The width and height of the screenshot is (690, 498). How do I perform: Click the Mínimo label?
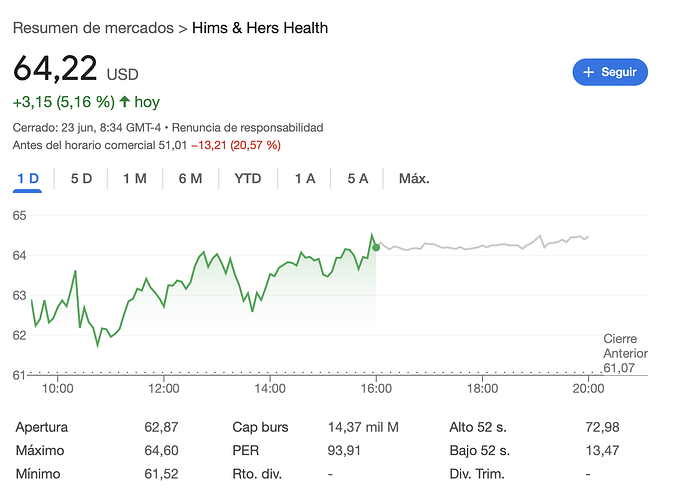pyautogui.click(x=38, y=474)
